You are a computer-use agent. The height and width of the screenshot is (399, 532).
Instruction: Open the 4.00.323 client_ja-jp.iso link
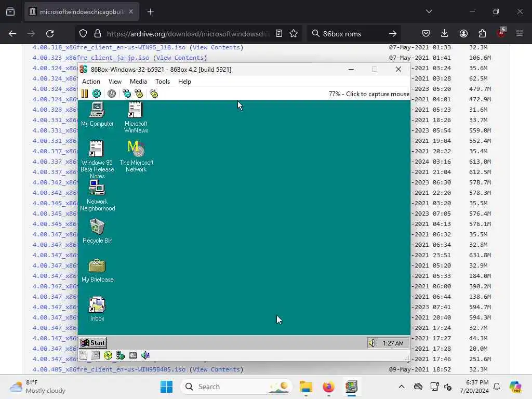90,58
